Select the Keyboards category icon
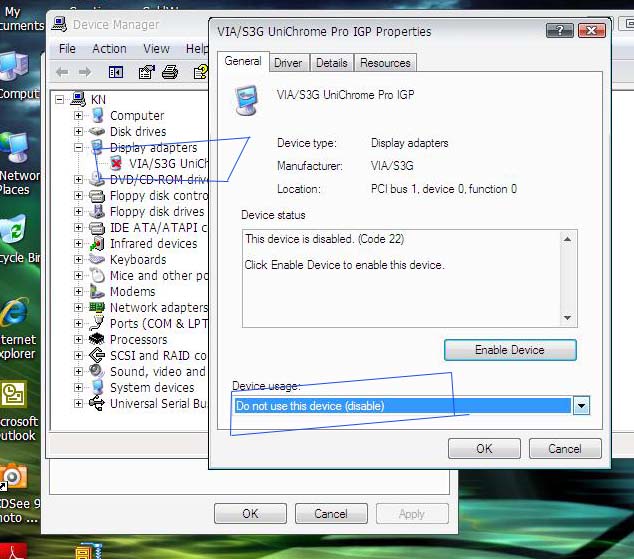The height and width of the screenshot is (559, 634). (97, 259)
